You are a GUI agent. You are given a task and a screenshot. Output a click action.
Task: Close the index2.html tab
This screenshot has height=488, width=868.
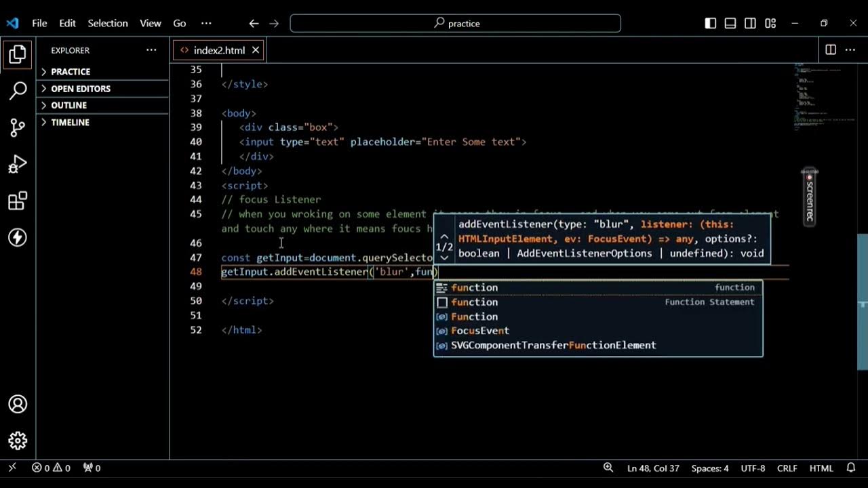pyautogui.click(x=256, y=50)
